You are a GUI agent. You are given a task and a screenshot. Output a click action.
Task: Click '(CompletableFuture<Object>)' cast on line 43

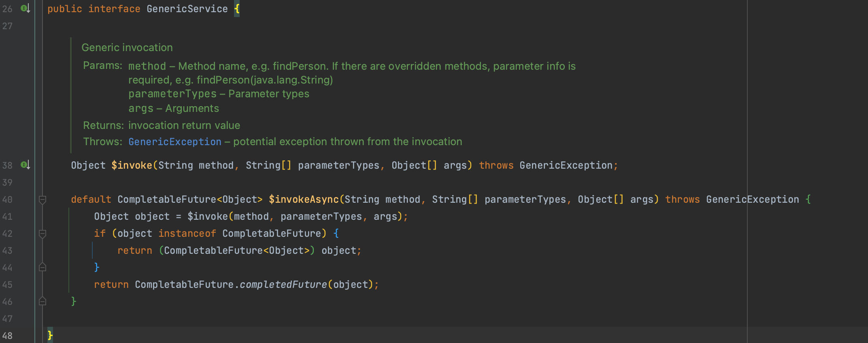tap(237, 251)
